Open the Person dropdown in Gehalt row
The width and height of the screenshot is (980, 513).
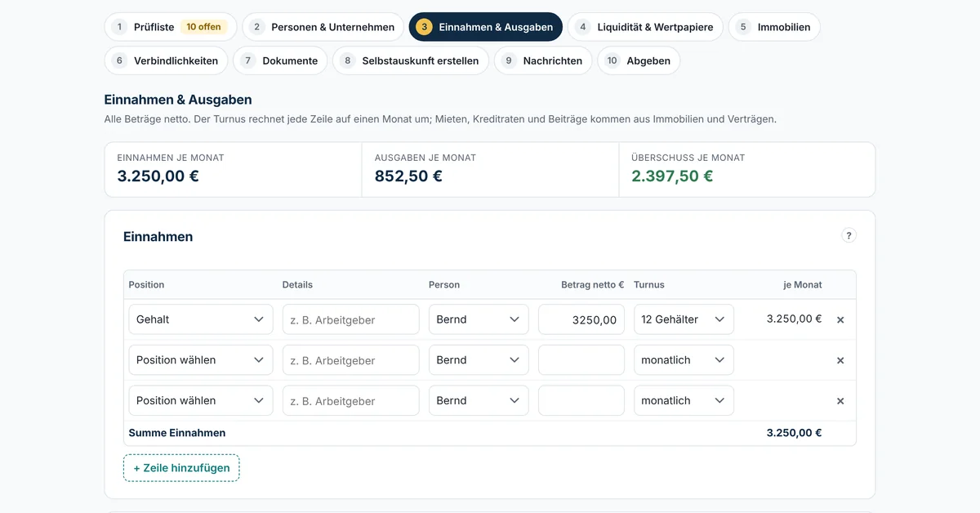(x=479, y=319)
